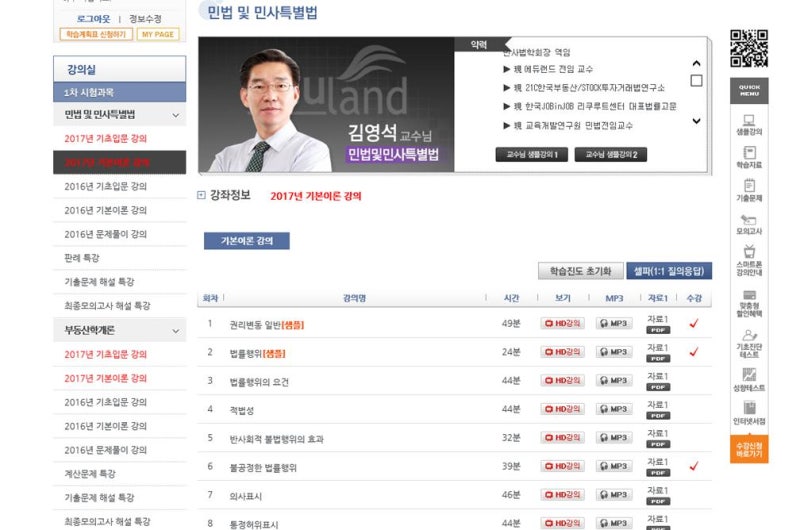
Task: Open 인터넷서점 in the quick menu
Action: tap(749, 413)
